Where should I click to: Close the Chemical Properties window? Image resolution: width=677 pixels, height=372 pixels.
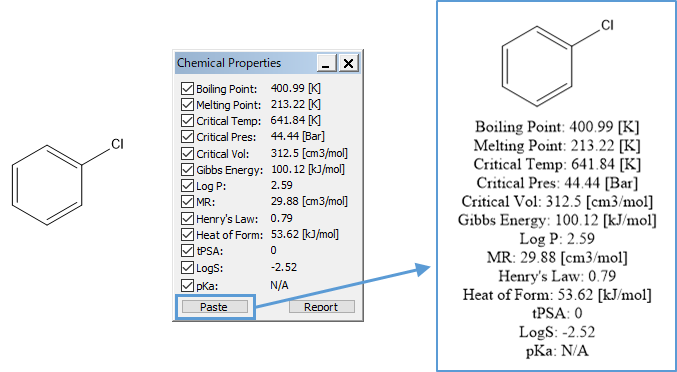click(x=348, y=63)
